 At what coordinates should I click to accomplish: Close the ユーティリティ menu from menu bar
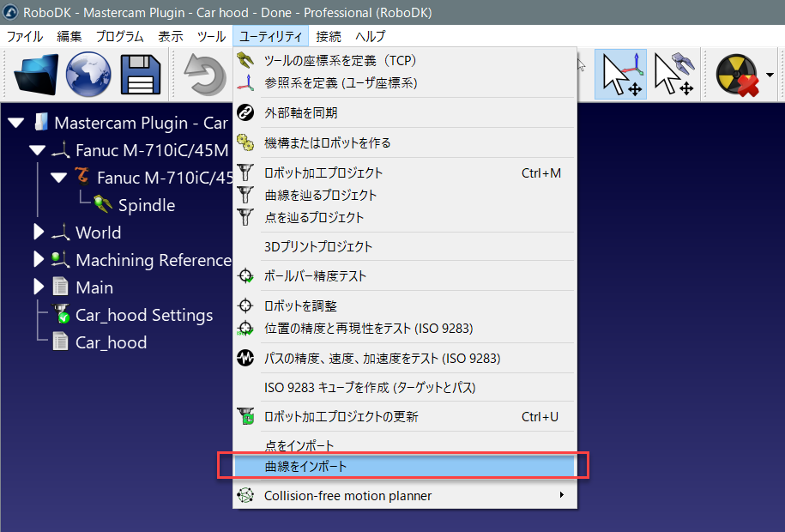271,37
